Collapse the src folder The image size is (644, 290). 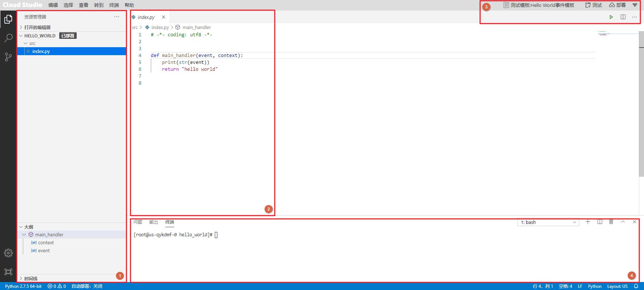coord(72,43)
